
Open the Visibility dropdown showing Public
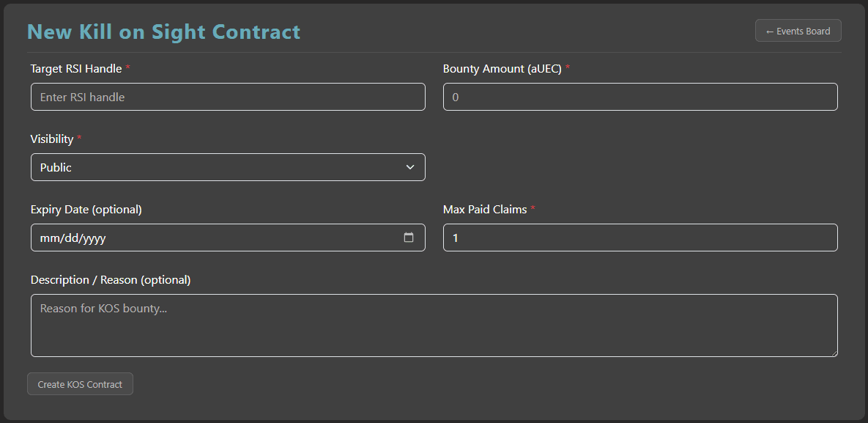pos(227,167)
